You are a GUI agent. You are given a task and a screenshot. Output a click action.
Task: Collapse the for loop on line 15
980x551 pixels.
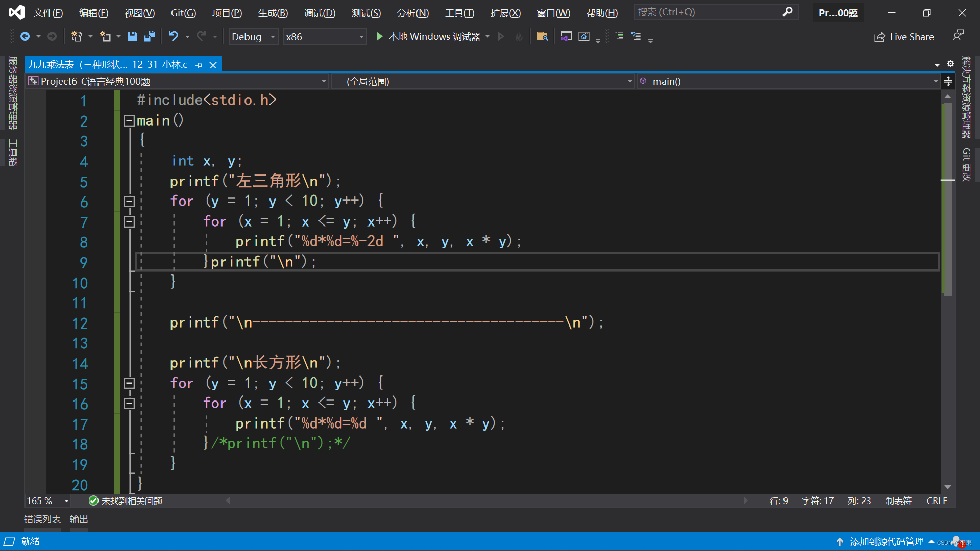click(x=129, y=383)
